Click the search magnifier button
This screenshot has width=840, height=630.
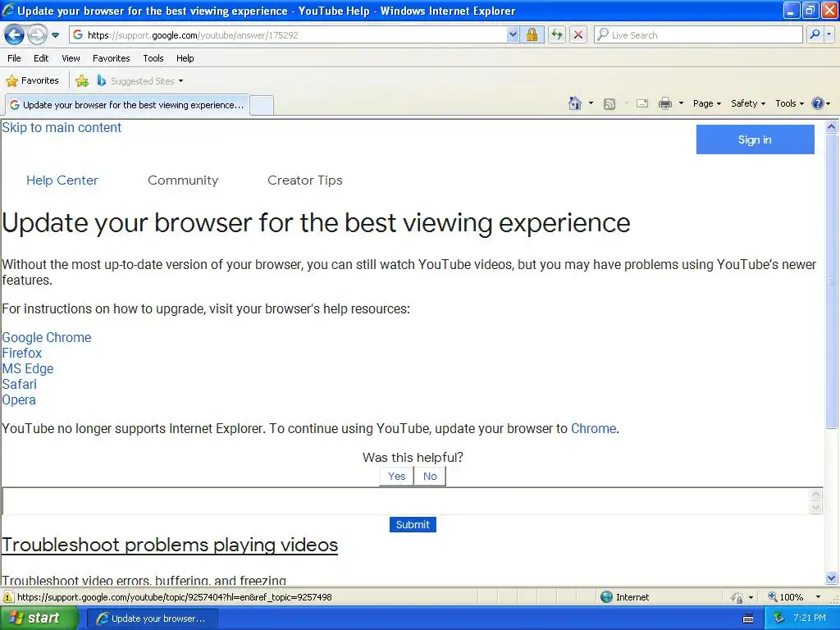tap(815, 34)
